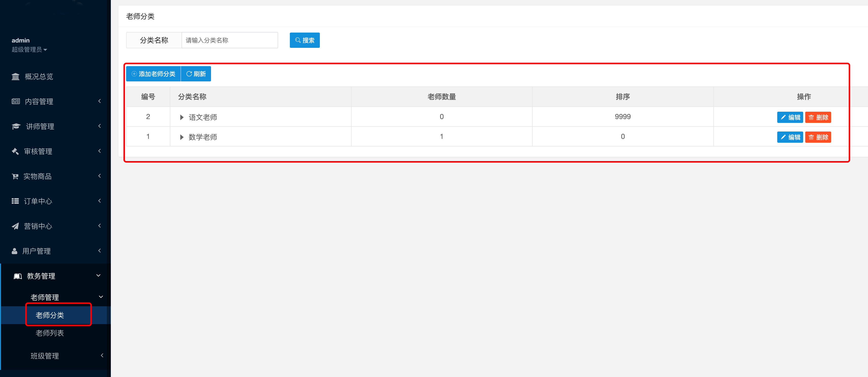The image size is (868, 377).
Task: Click the trash icon for 语文老师
Action: coord(811,117)
